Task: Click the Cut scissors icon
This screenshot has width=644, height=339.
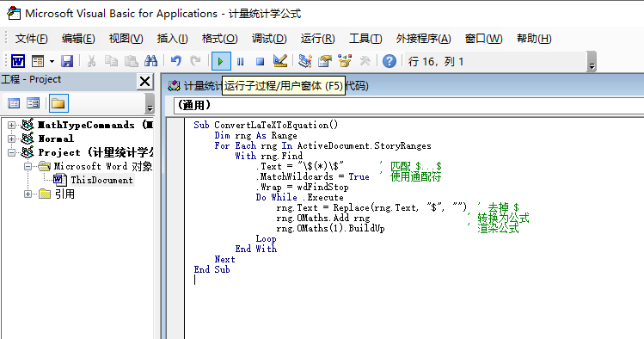Action: [92, 62]
